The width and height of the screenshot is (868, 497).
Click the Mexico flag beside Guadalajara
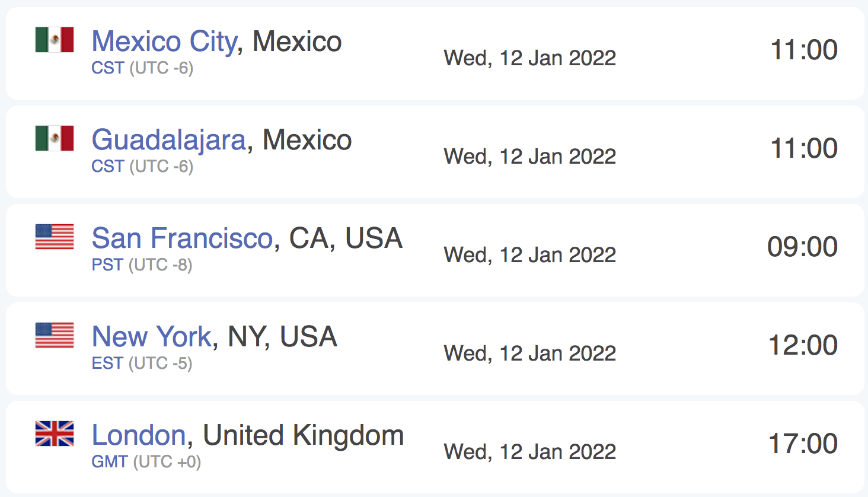coord(55,138)
